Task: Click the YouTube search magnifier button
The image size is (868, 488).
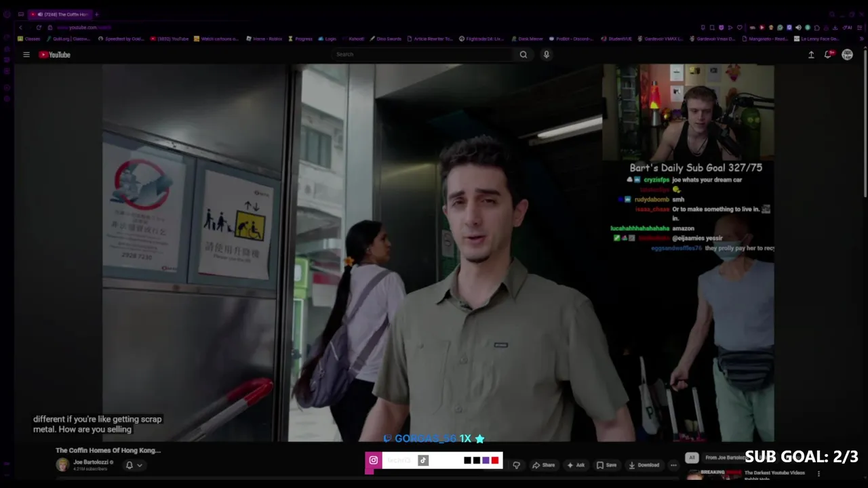Action: [524, 54]
